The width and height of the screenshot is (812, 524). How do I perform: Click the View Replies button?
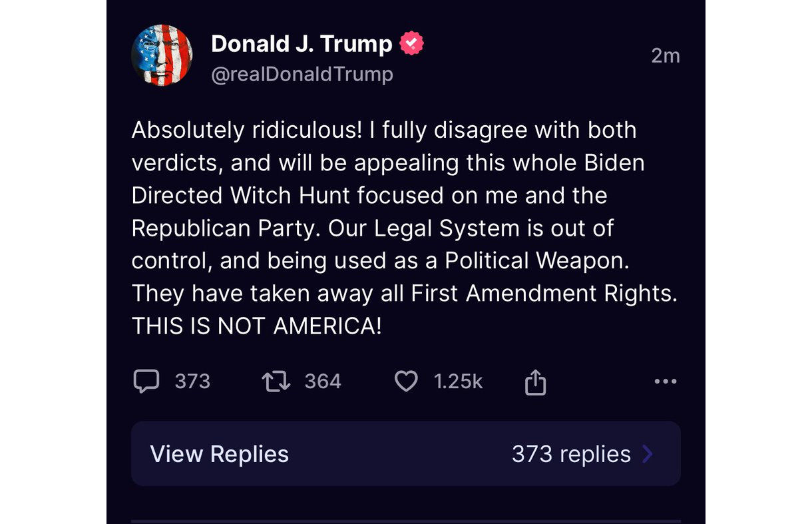[220, 453]
